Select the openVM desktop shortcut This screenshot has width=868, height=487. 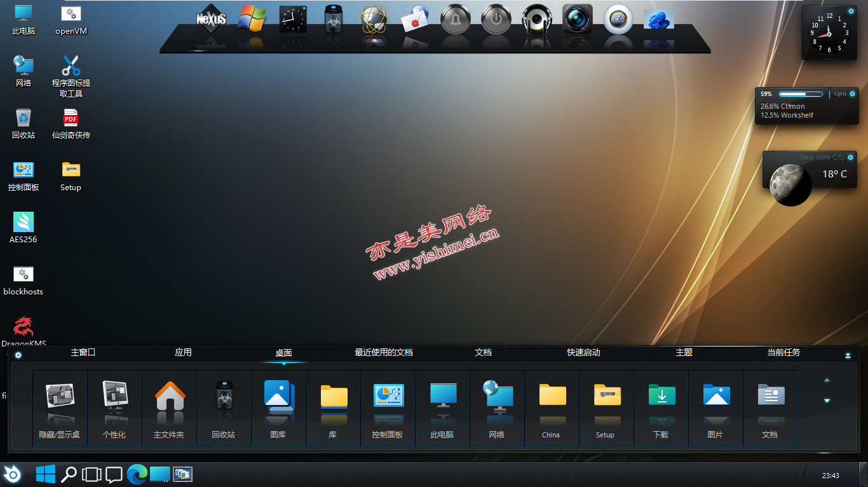pyautogui.click(x=71, y=19)
